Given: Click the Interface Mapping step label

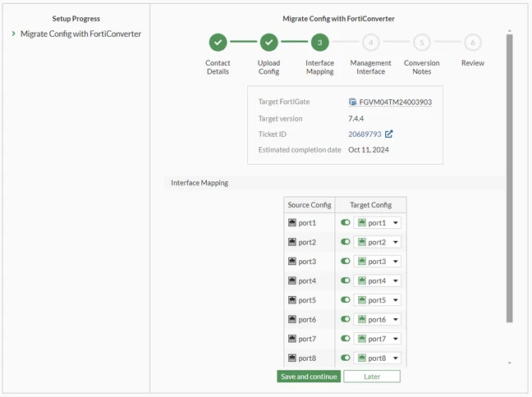Looking at the screenshot, I should point(319,67).
